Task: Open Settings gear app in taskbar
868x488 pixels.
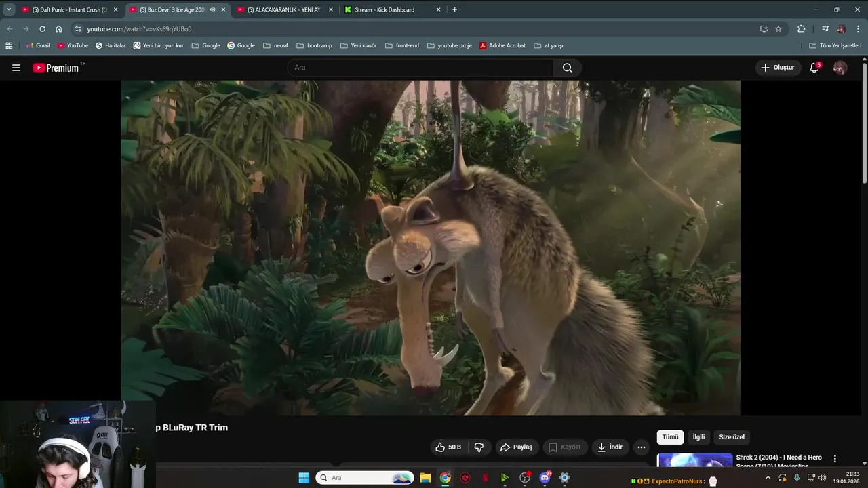Action: (564, 478)
